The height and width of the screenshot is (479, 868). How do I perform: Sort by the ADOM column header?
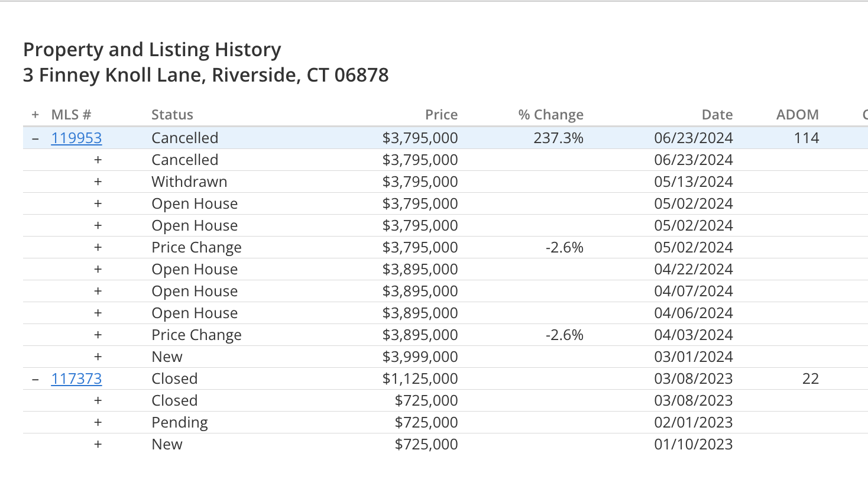(x=798, y=115)
